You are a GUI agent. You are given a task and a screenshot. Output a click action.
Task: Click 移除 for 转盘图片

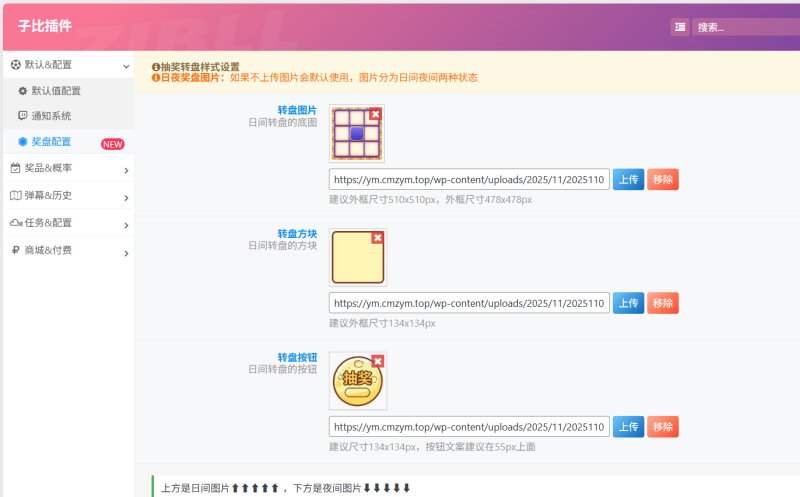click(x=663, y=180)
